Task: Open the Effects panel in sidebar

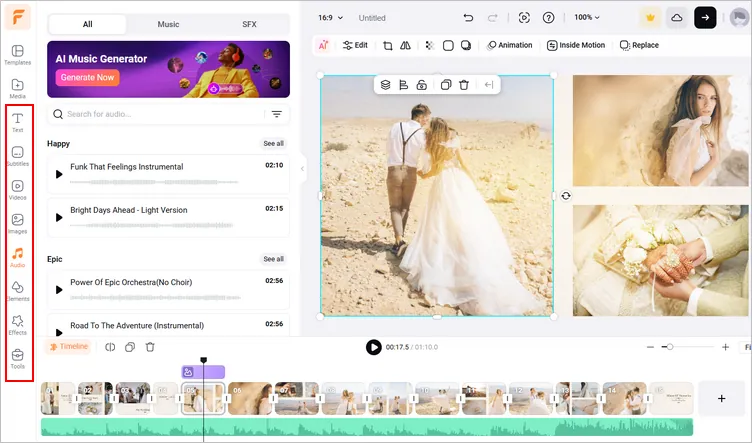Action: click(18, 325)
